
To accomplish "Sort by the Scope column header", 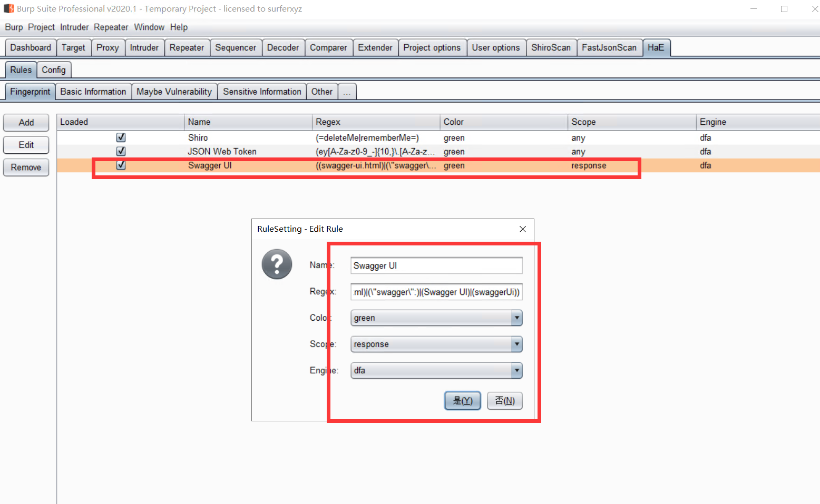I will point(632,122).
